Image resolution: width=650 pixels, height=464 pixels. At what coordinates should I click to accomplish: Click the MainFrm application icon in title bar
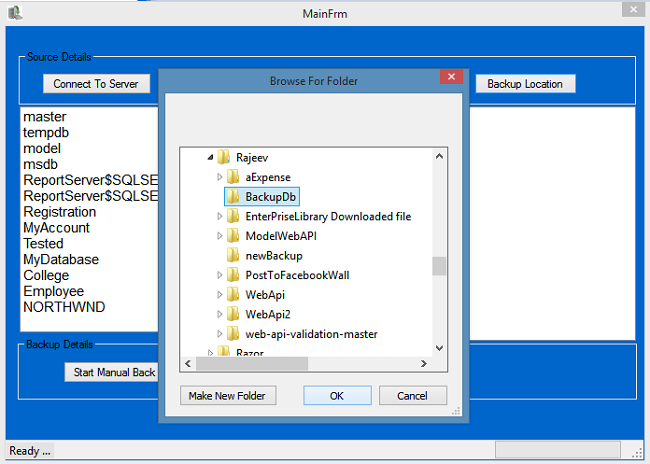click(15, 12)
